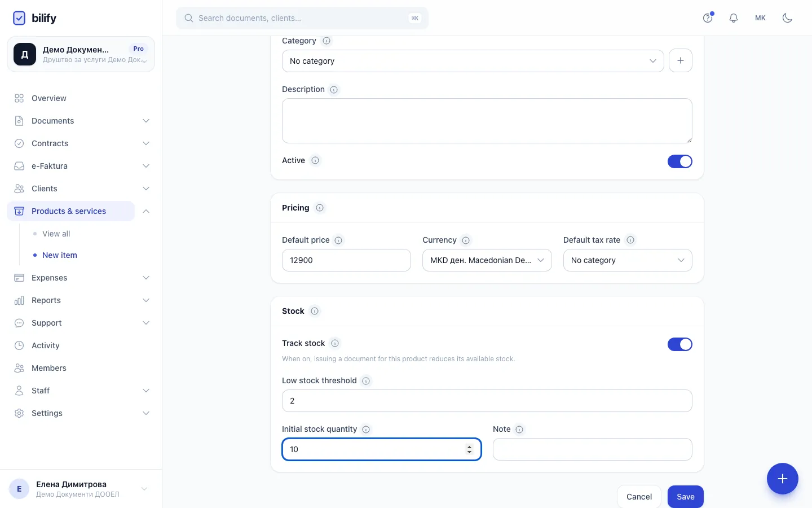Click the floating quick-add plus button
The width and height of the screenshot is (812, 508).
click(783, 479)
